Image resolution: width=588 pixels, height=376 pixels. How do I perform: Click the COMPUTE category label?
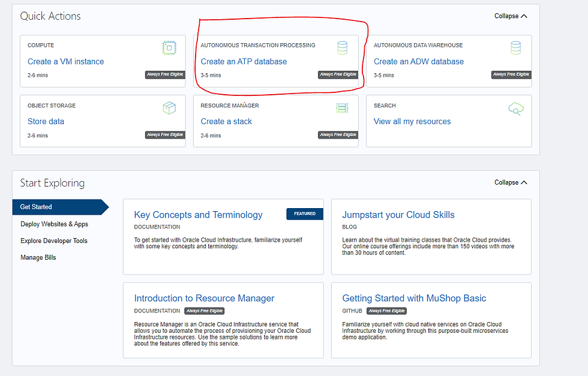(41, 46)
